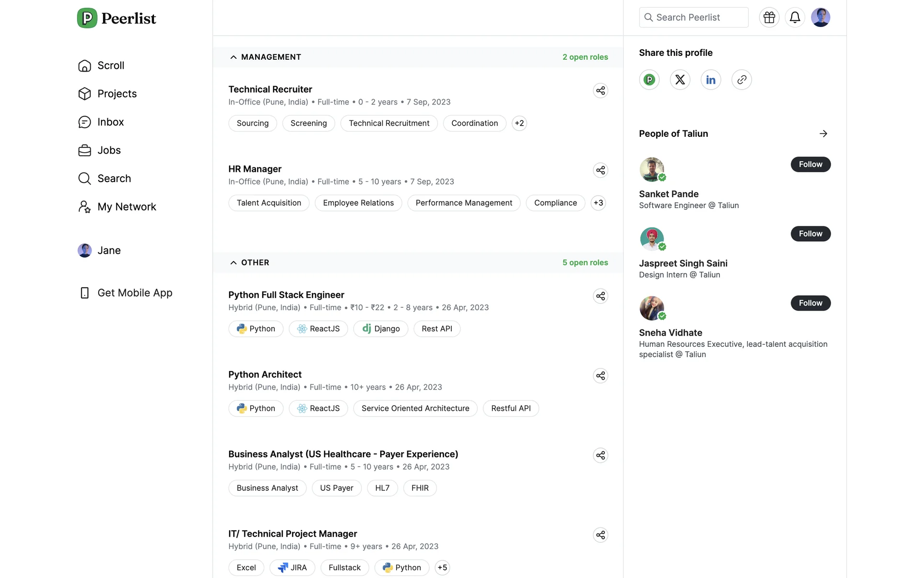Copy profile link icon
Screen dimensions: 924x578
(x=741, y=79)
